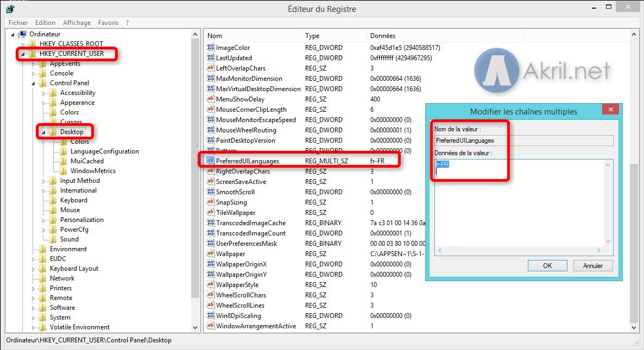Select the MouseWheelRouting value name

coord(246,130)
